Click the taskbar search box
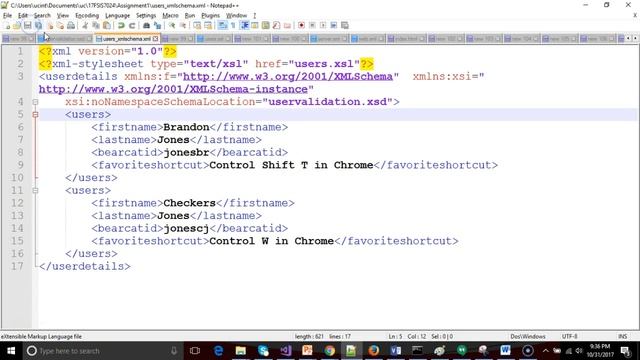 point(102,351)
